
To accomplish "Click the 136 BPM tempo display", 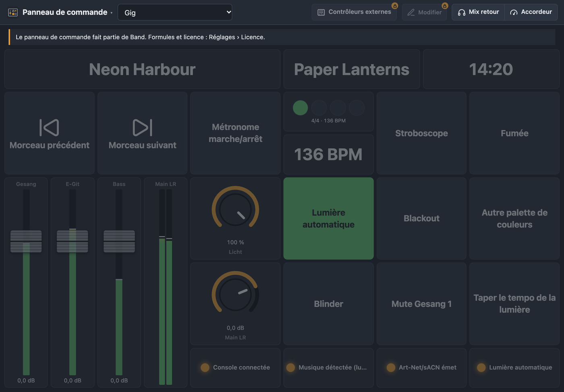I will click(328, 154).
